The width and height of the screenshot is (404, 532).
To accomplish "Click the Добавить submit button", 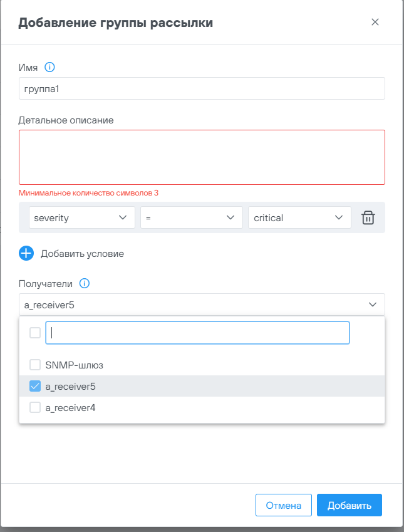I will (x=350, y=506).
